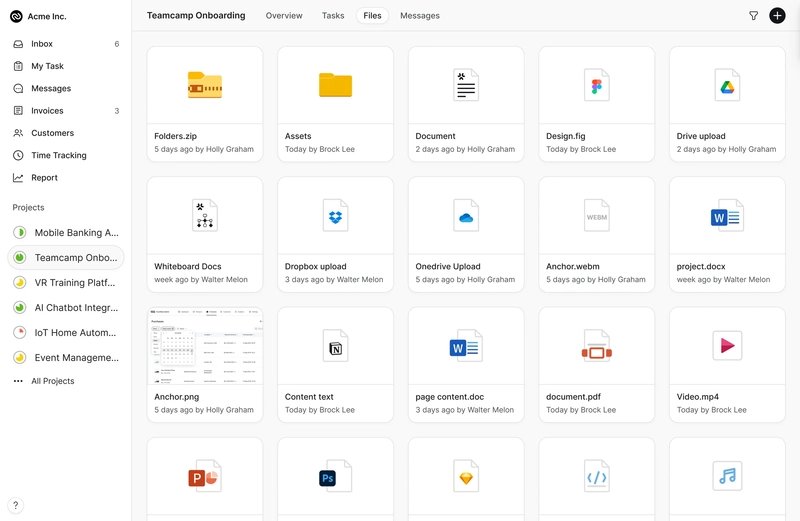Open the help question mark icon
800x521 pixels.
16,505
